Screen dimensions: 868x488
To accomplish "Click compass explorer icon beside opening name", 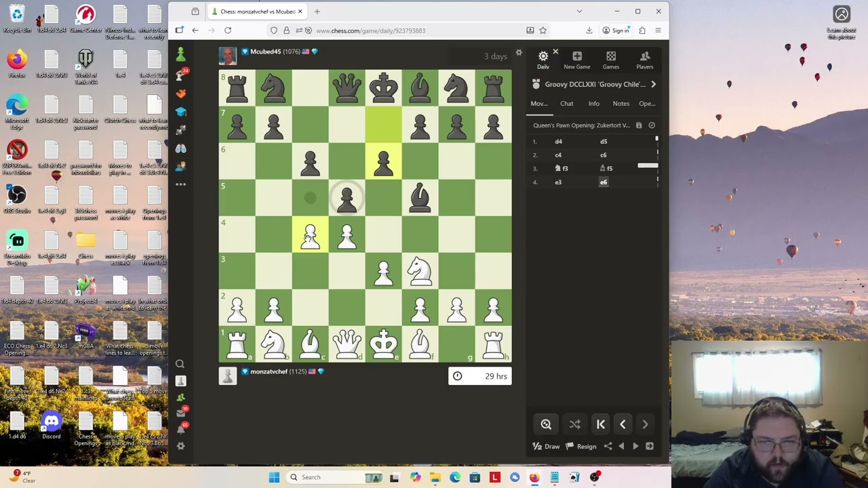I will point(652,125).
